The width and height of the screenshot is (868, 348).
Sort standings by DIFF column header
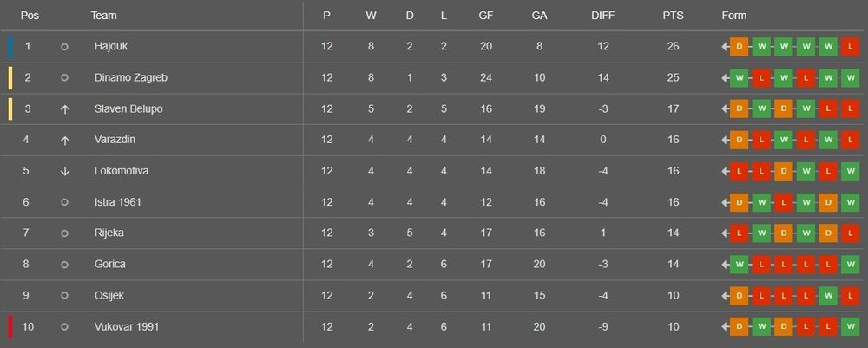pyautogui.click(x=601, y=16)
